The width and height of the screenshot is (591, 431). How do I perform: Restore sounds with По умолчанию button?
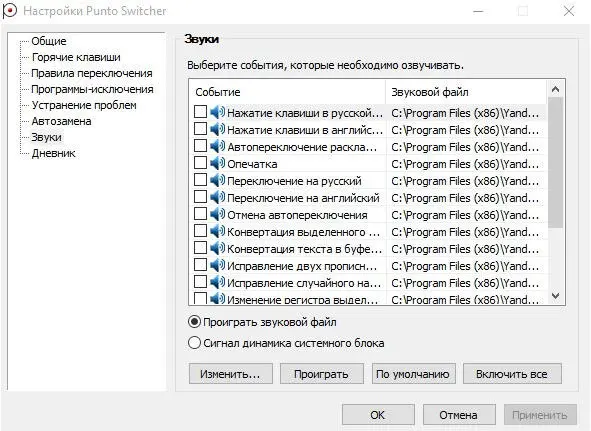(x=413, y=374)
